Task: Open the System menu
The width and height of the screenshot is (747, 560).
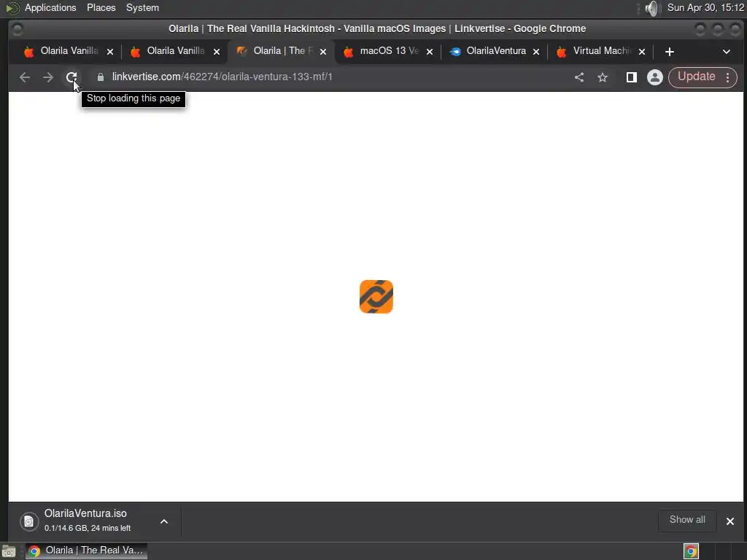Action: click(142, 7)
